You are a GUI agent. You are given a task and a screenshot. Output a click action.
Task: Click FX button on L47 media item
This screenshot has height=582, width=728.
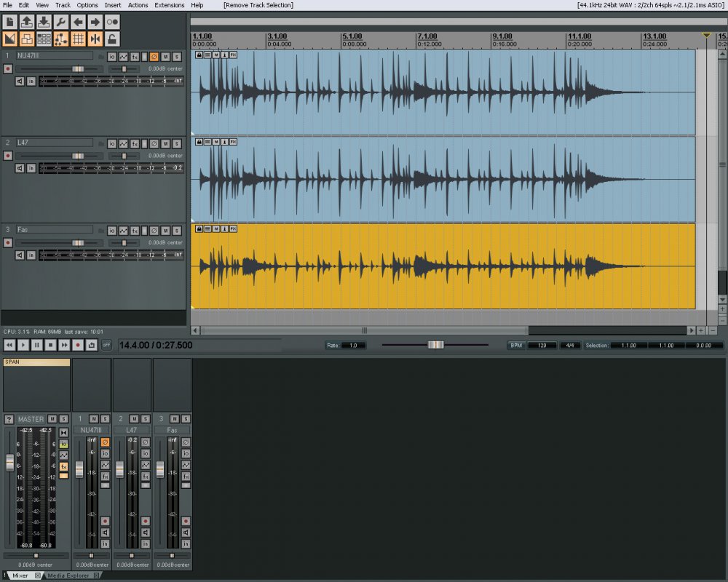point(233,142)
